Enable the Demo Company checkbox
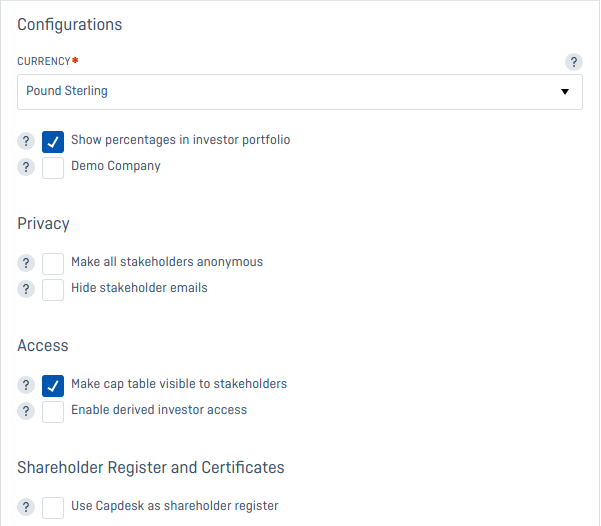The height and width of the screenshot is (526, 601). click(53, 168)
